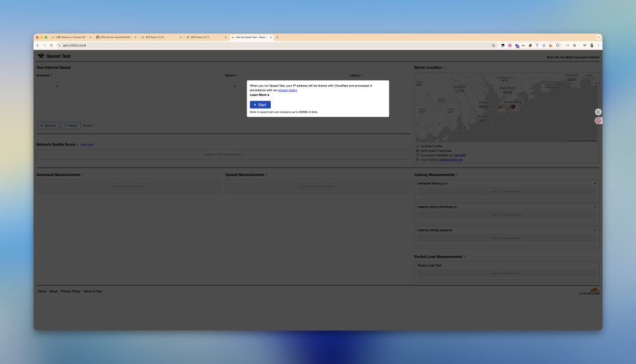Click the Retest button

pos(71,125)
